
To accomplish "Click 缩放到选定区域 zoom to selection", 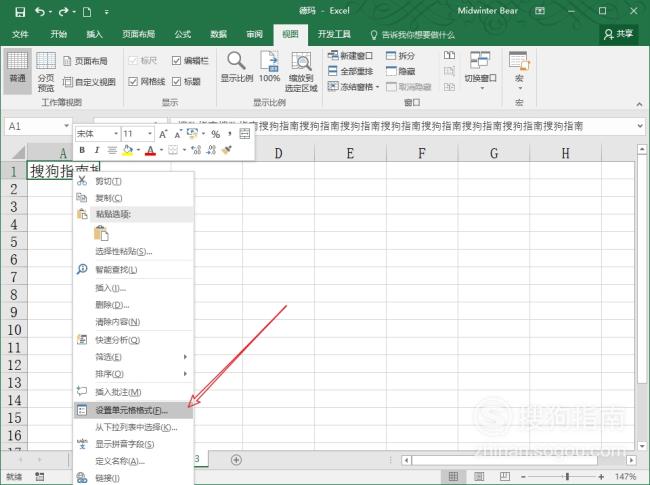I will 301,71.
